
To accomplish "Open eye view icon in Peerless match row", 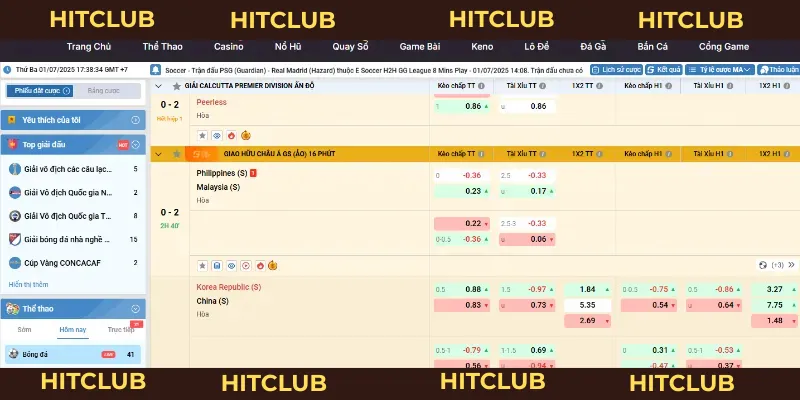I will pyautogui.click(x=217, y=136).
